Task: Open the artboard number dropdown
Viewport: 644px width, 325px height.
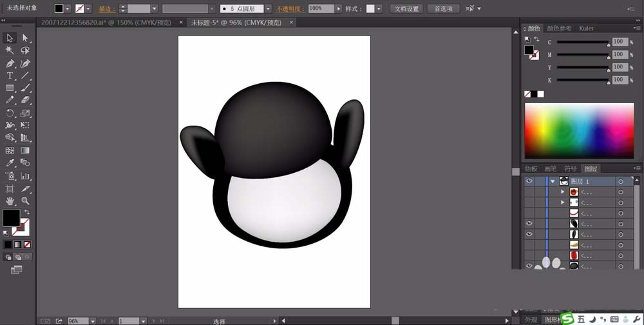Action: [144, 321]
